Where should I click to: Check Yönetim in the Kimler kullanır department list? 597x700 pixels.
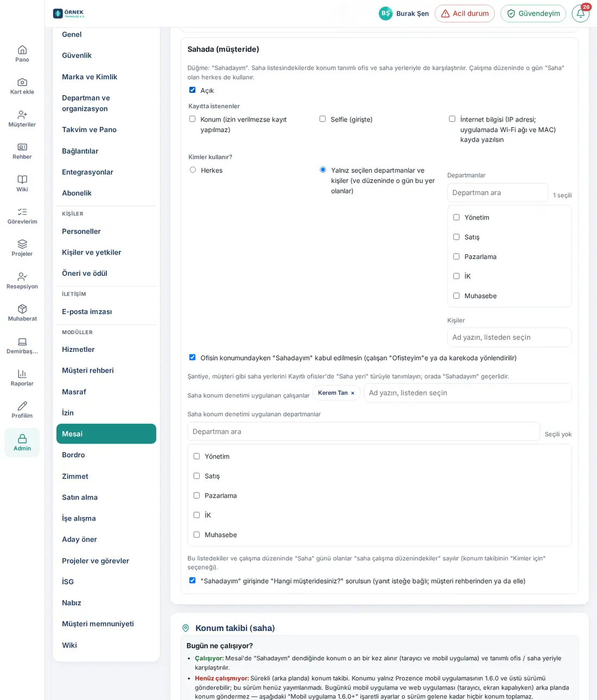pos(456,217)
